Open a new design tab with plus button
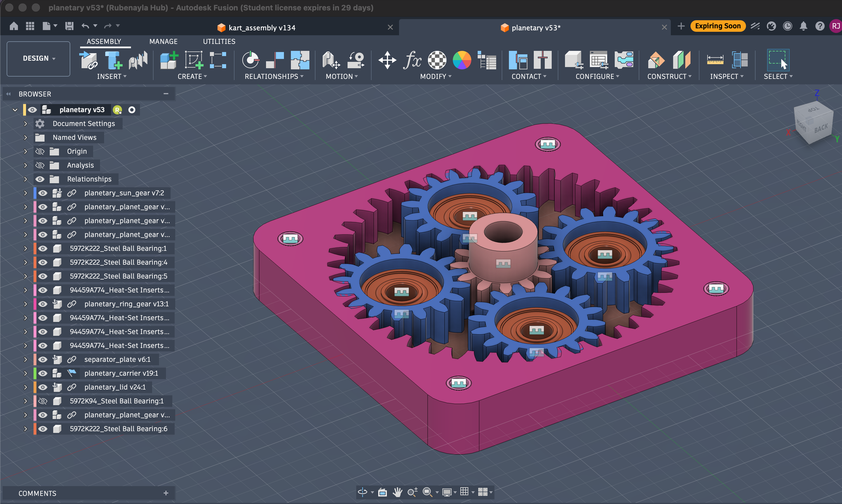The width and height of the screenshot is (842, 504). click(681, 26)
